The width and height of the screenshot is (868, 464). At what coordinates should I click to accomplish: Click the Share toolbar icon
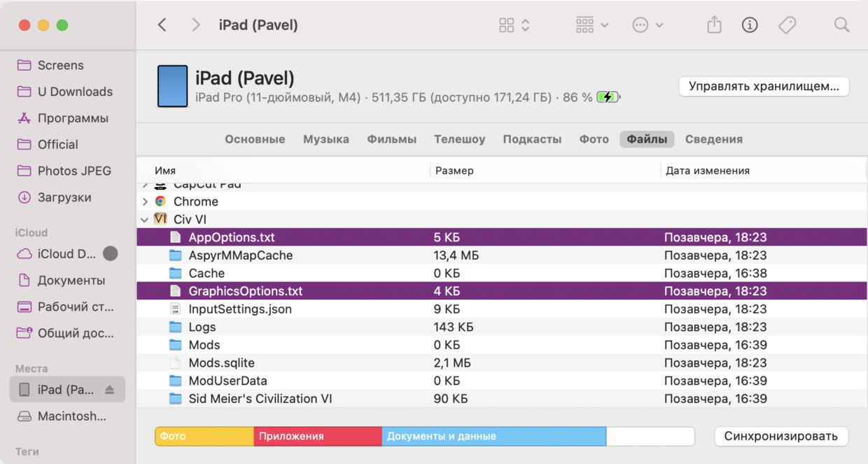coord(713,25)
